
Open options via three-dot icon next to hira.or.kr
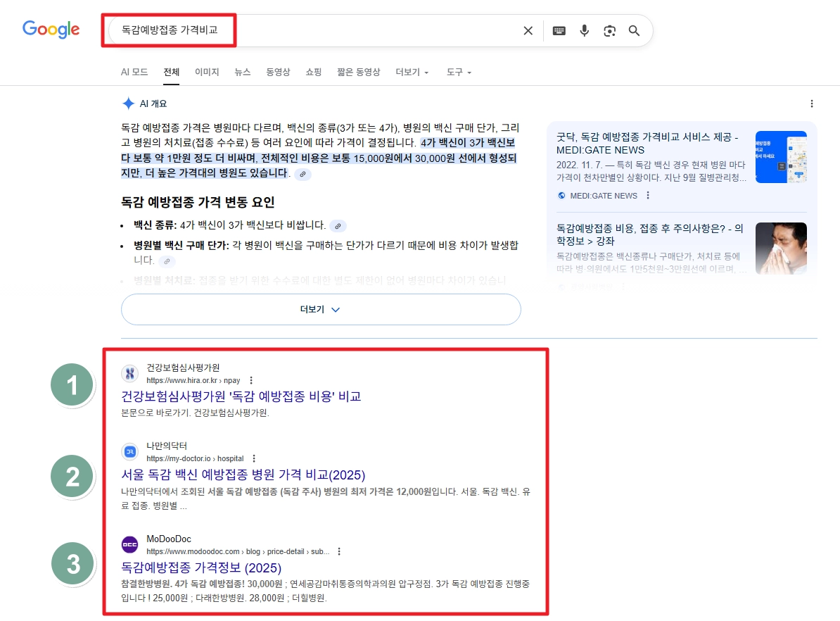click(250, 379)
